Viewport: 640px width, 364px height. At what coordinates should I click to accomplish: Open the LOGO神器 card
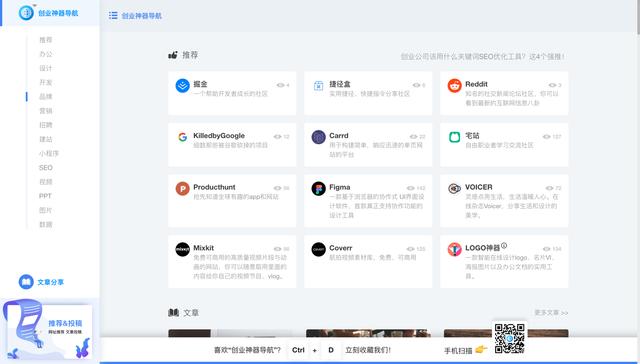[504, 262]
